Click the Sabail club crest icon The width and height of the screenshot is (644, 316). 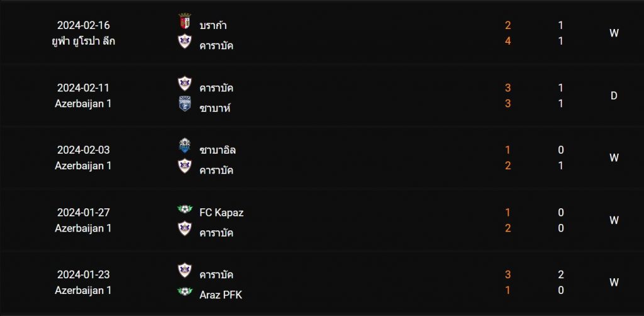click(185, 145)
